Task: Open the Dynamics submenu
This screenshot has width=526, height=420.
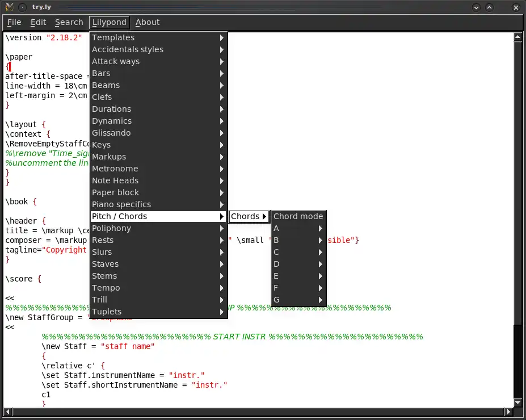Action: pyautogui.click(x=158, y=121)
